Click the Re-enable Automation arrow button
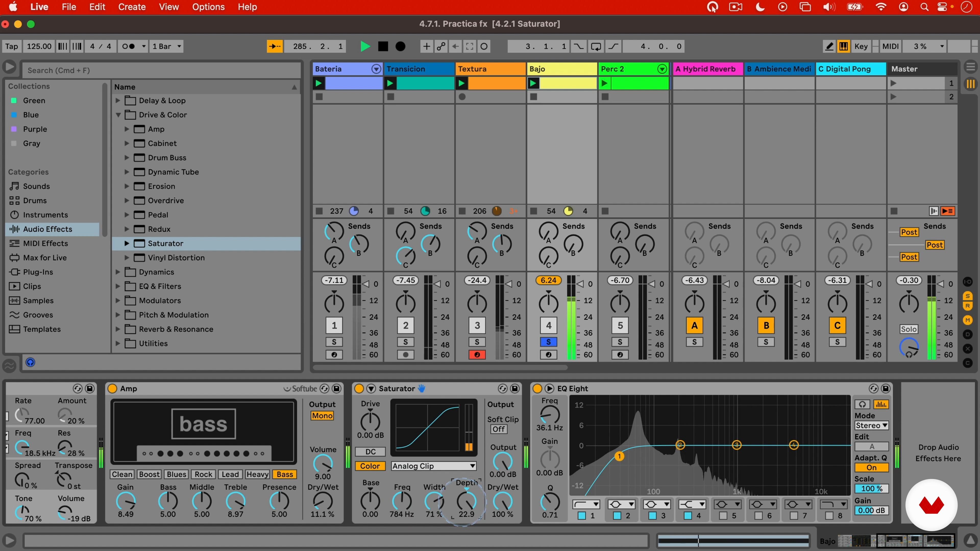Screen dimensions: 980x551 pyautogui.click(x=455, y=46)
